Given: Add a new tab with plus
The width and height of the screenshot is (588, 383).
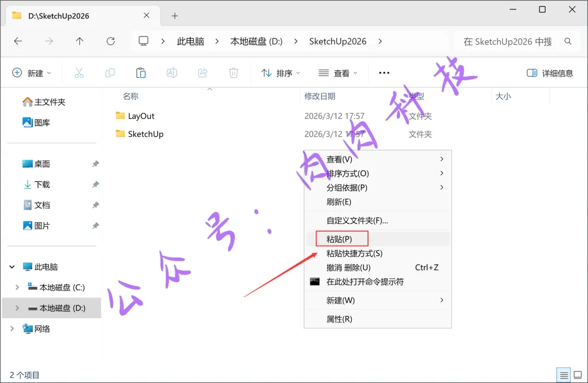Looking at the screenshot, I should (x=175, y=16).
